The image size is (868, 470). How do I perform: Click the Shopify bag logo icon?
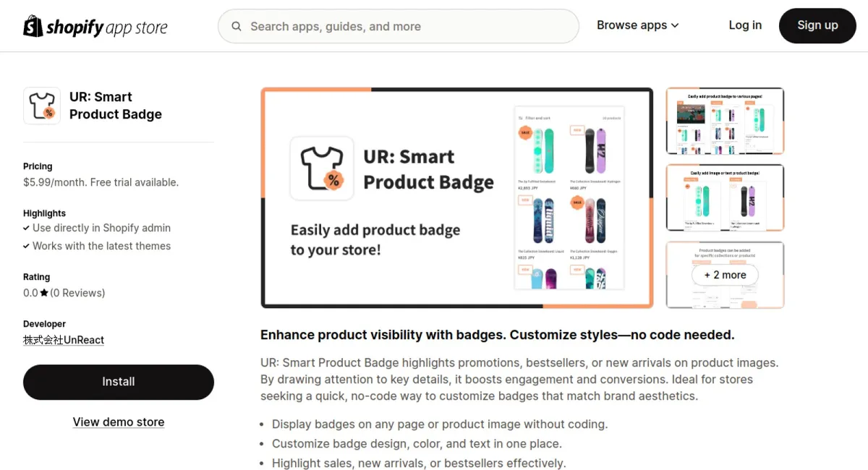tap(33, 26)
